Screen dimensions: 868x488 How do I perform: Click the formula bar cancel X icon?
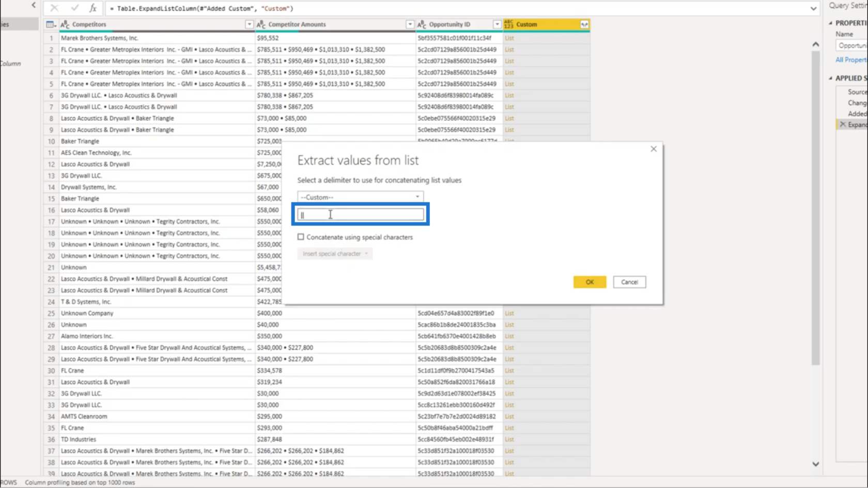click(54, 8)
